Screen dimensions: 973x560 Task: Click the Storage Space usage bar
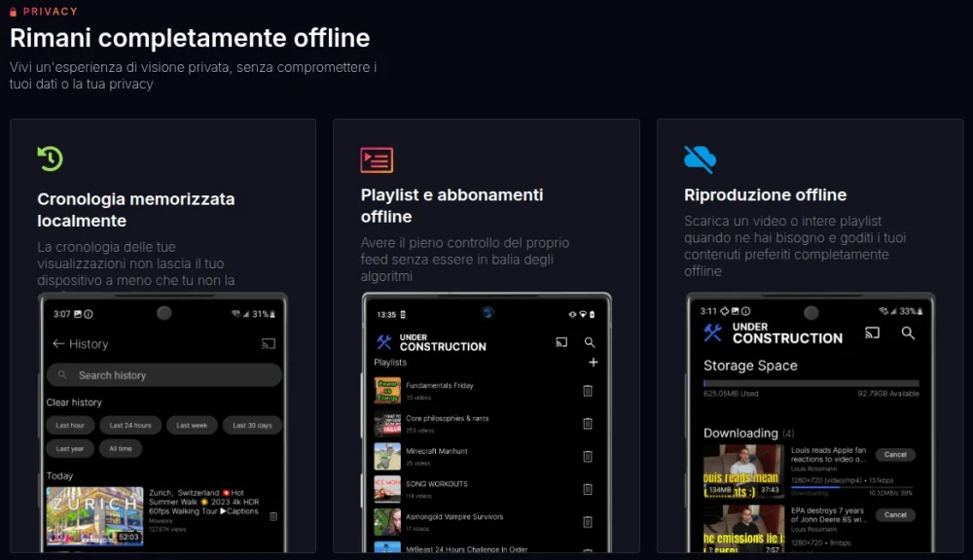(811, 384)
